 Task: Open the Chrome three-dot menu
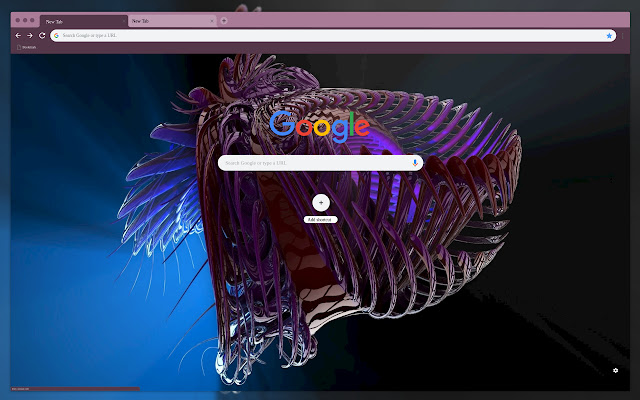pos(622,36)
